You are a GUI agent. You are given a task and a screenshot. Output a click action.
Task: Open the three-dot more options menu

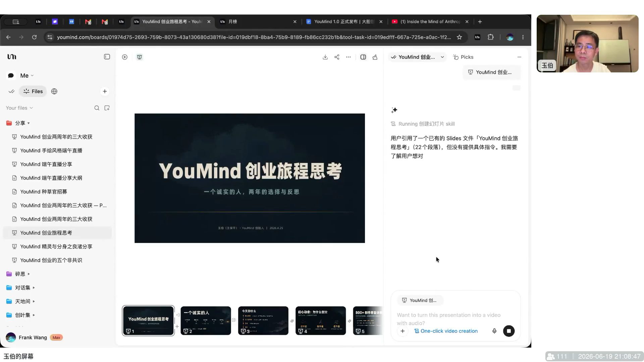pyautogui.click(x=348, y=57)
